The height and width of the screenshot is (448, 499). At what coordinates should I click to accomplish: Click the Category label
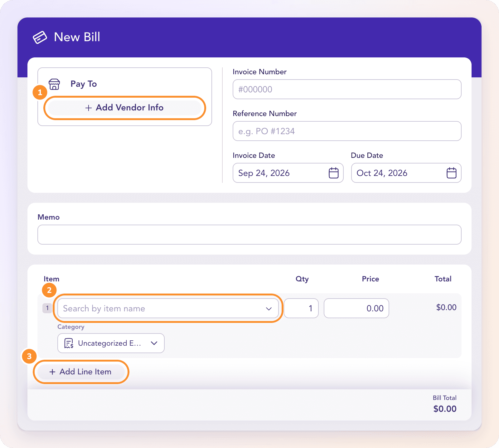(71, 327)
